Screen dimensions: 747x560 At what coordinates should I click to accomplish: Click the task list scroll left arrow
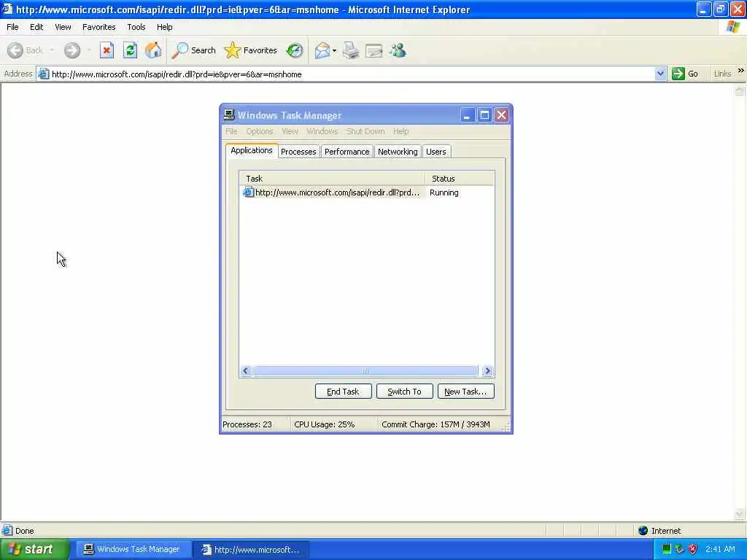pyautogui.click(x=246, y=371)
